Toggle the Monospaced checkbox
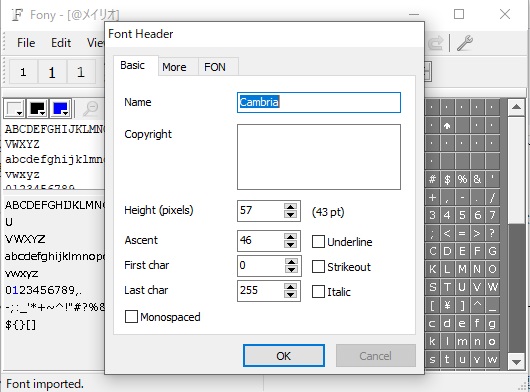The image size is (530, 392). (131, 317)
